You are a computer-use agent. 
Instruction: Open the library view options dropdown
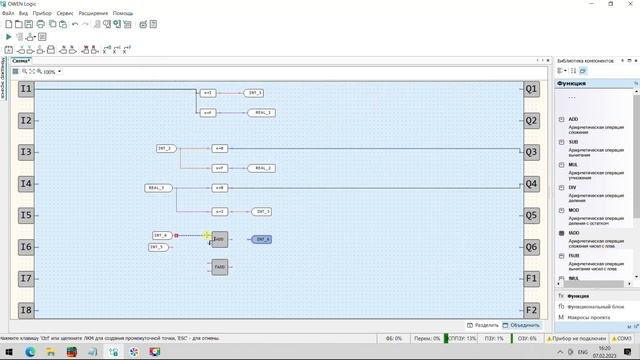562,71
